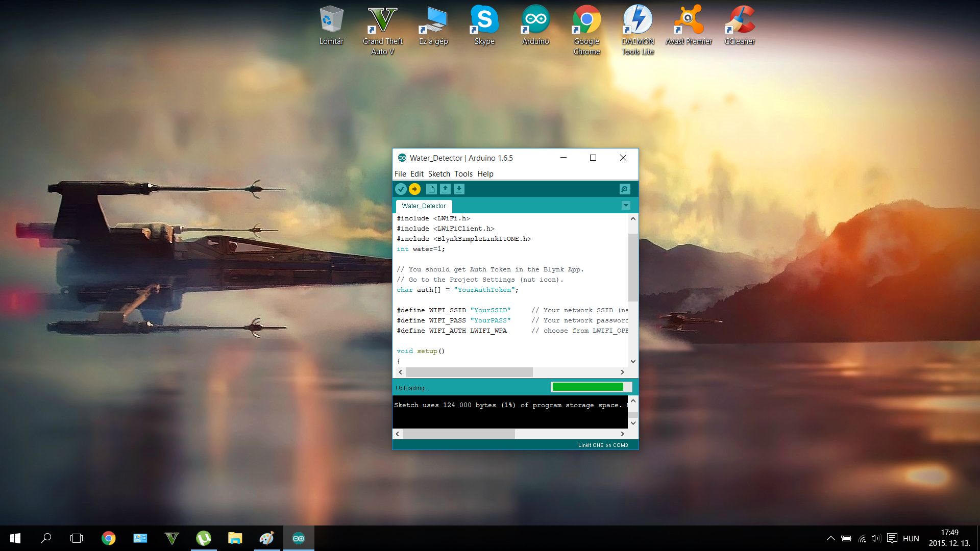Open the Sketch menu

point(439,174)
